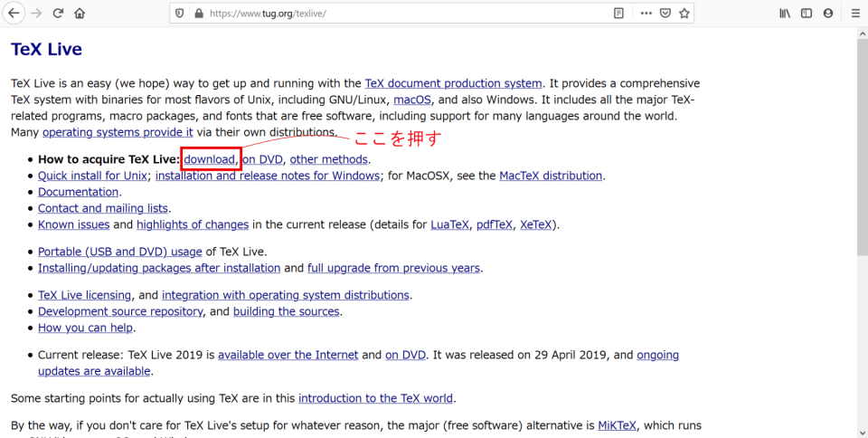Open 'Development source repository' link

tap(120, 311)
